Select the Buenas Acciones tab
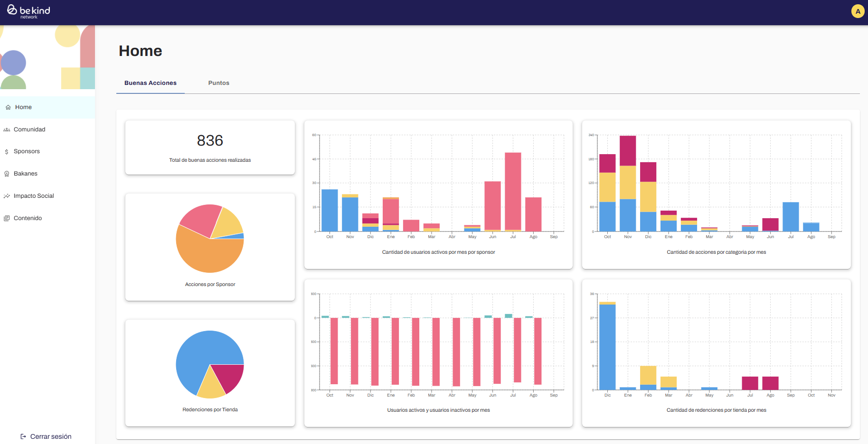The image size is (868, 444). (x=151, y=83)
